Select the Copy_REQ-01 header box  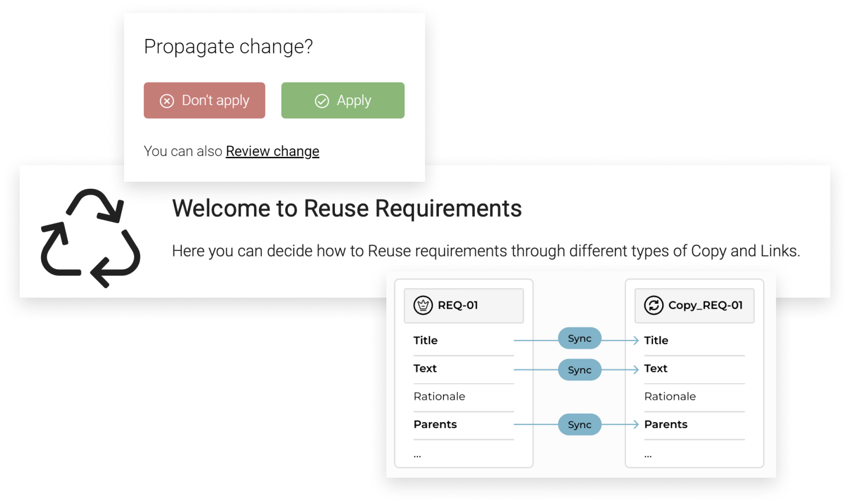pos(694,305)
